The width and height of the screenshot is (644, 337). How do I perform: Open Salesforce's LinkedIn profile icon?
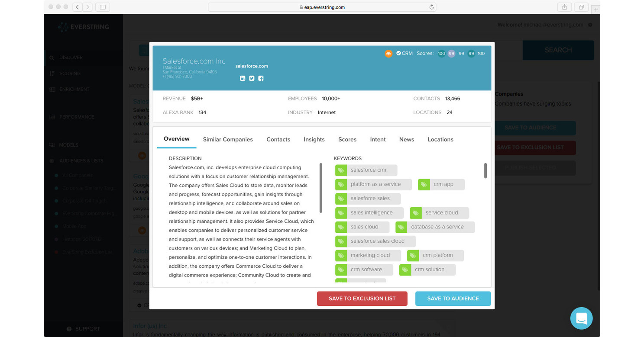coord(243,78)
